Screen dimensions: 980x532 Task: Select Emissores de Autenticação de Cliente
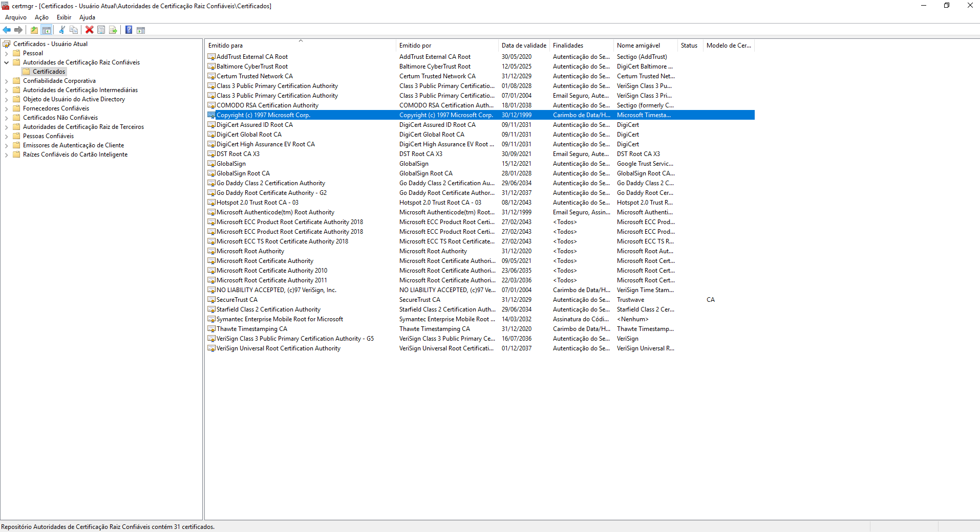pyautogui.click(x=73, y=145)
